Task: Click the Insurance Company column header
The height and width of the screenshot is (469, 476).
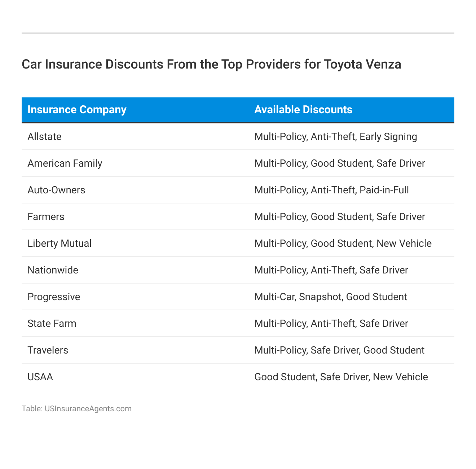Action: coord(77,110)
